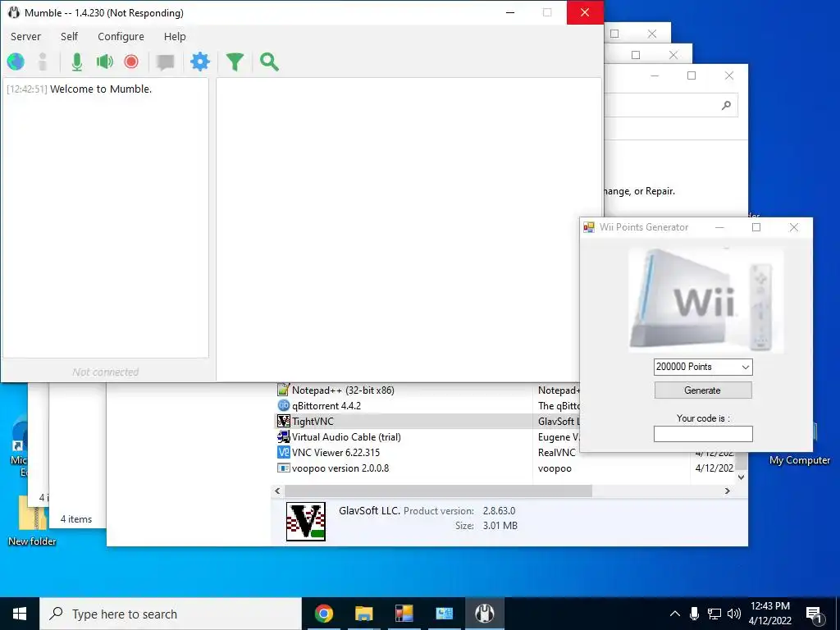This screenshot has height=630, width=840.
Task: Click the Mumble server information icon
Action: tap(43, 62)
